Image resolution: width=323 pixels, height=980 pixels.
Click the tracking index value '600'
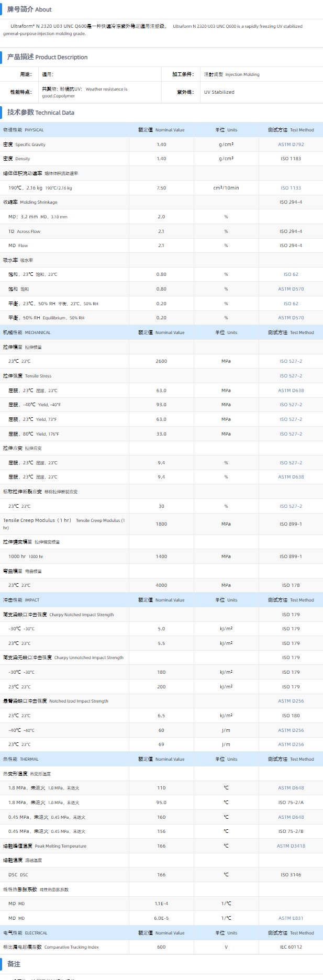coord(161,947)
